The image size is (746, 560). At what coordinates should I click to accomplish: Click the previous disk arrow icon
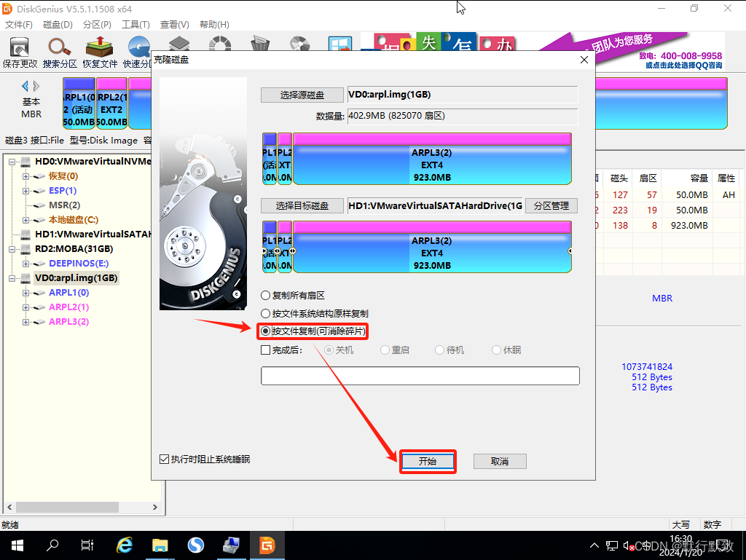[25, 86]
